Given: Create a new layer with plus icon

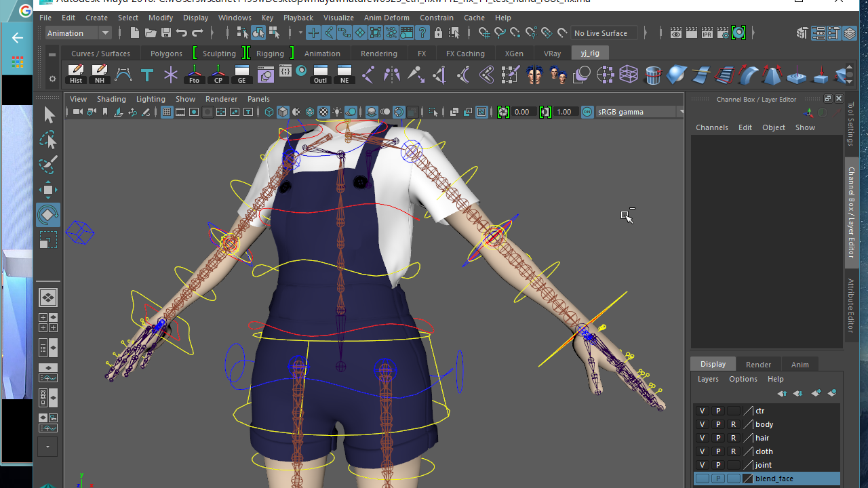Looking at the screenshot, I should [816, 393].
